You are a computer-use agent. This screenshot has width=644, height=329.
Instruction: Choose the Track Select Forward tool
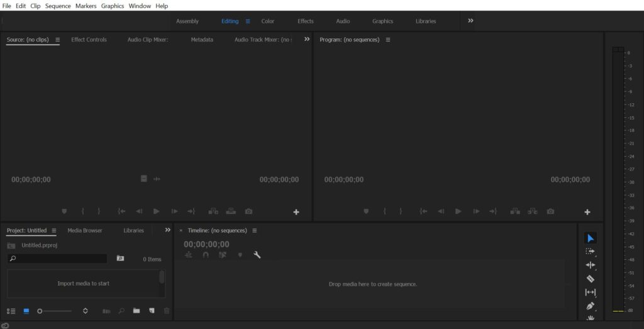click(x=590, y=251)
